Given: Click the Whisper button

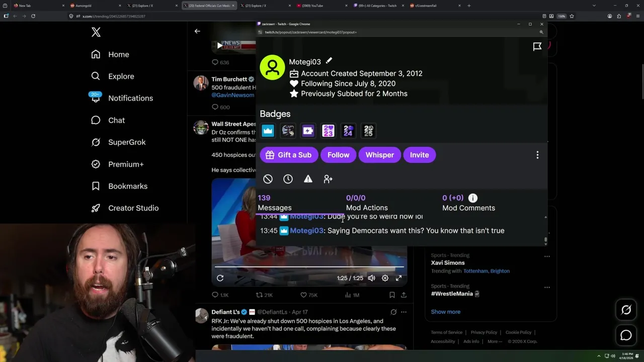Looking at the screenshot, I should [x=380, y=155].
